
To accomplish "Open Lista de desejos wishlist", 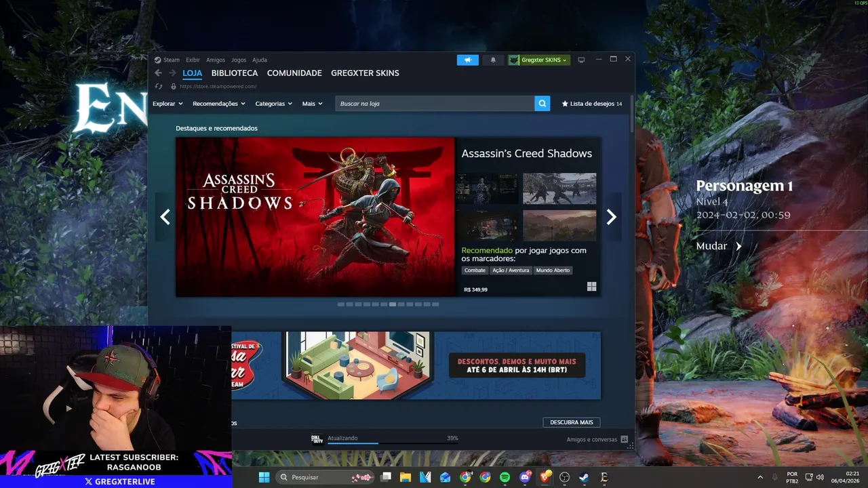I will click(592, 104).
